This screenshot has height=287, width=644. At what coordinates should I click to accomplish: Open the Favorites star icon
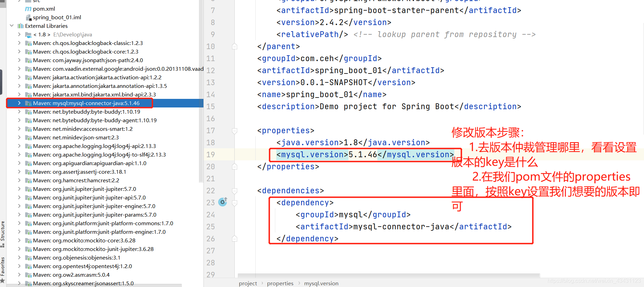tap(2, 280)
